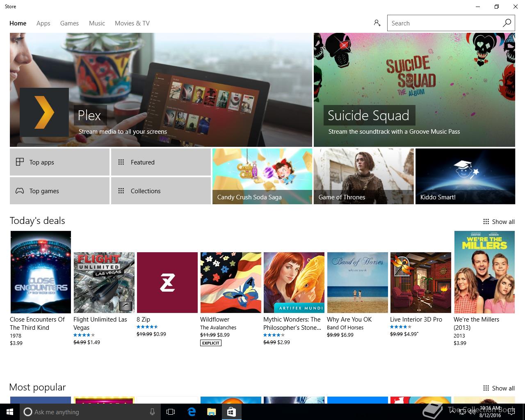Viewport: 525px width, 420px height.
Task: Click the Today's deals heading
Action: tap(37, 221)
